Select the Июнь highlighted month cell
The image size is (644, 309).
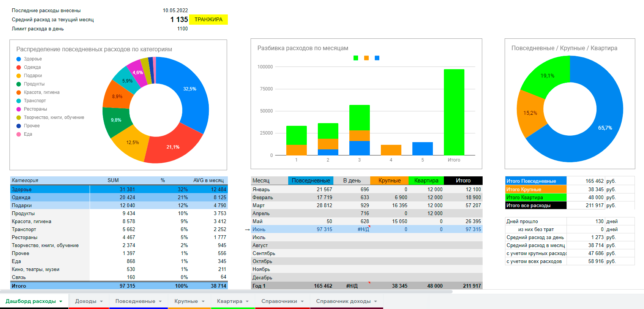tap(270, 229)
